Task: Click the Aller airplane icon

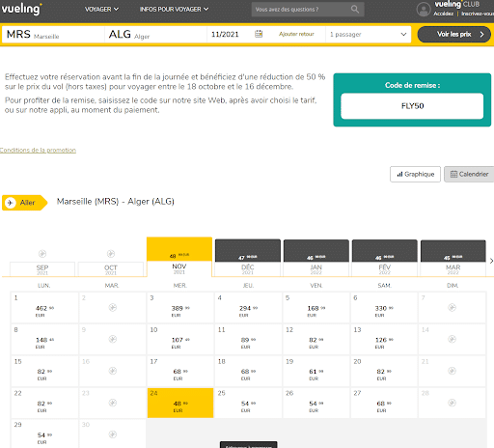Action: point(11,203)
